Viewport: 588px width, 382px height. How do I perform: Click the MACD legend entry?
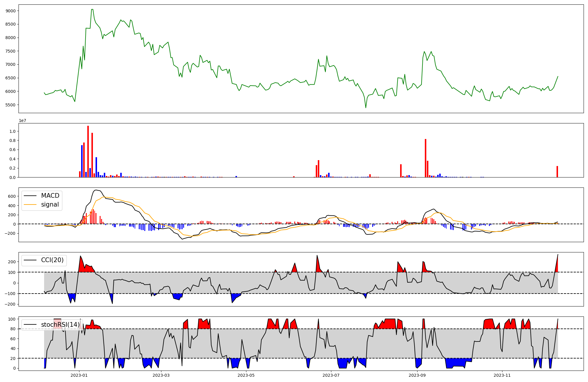(50, 196)
